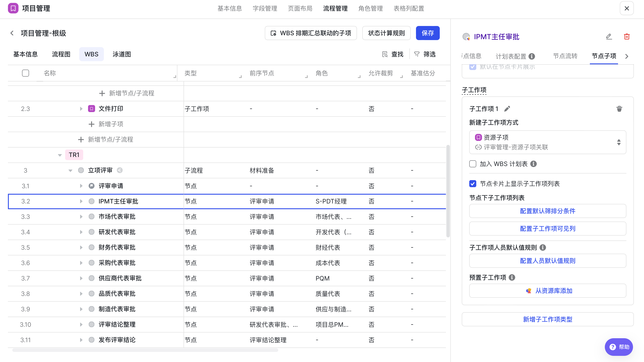Click the 筛选 filter funnel icon
The image size is (644, 362).
tap(417, 54)
